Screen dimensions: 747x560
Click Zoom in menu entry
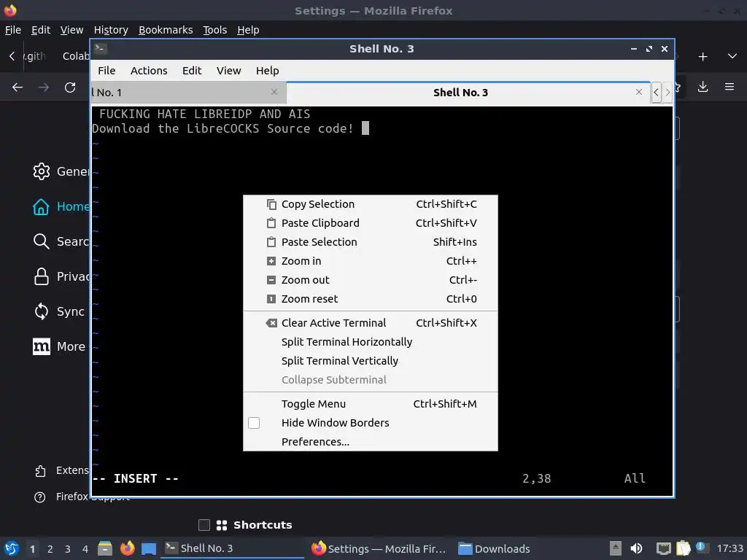370,261
